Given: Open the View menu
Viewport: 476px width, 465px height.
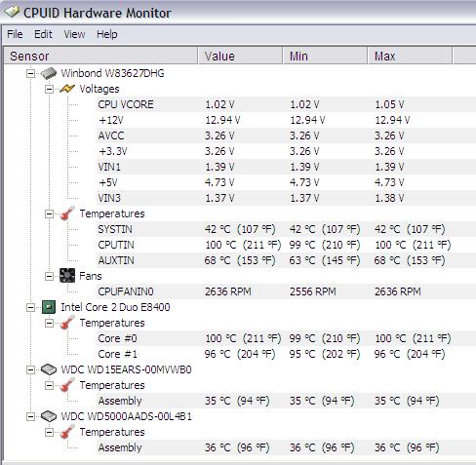Looking at the screenshot, I should coord(74,34).
